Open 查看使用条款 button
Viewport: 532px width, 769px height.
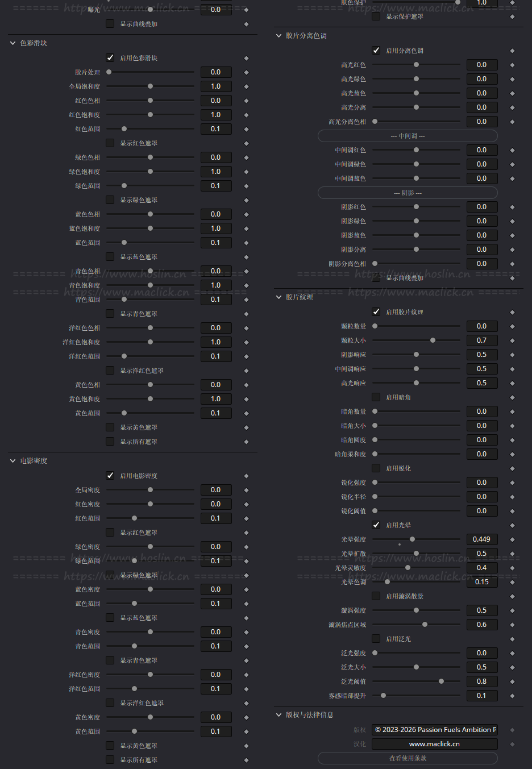[408, 758]
